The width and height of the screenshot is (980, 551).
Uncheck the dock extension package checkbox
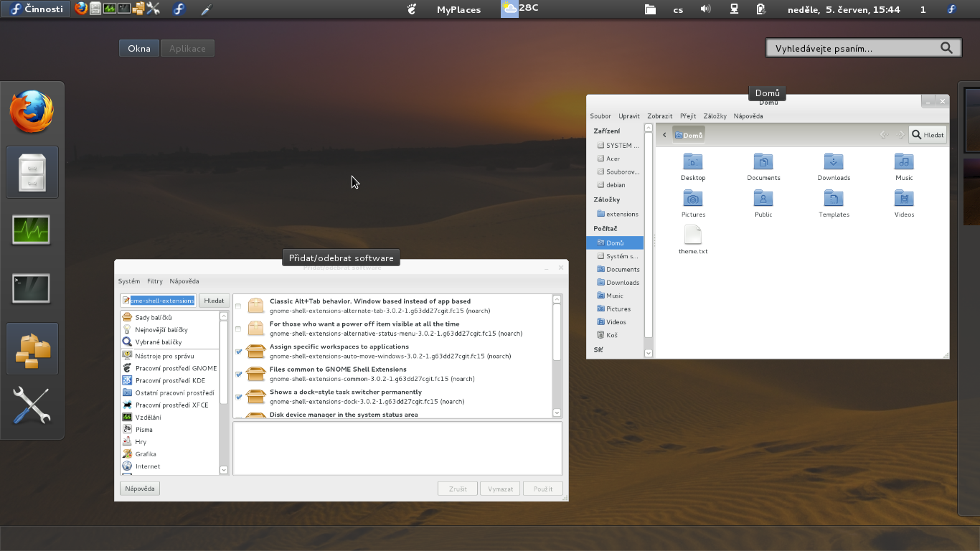[x=239, y=397]
